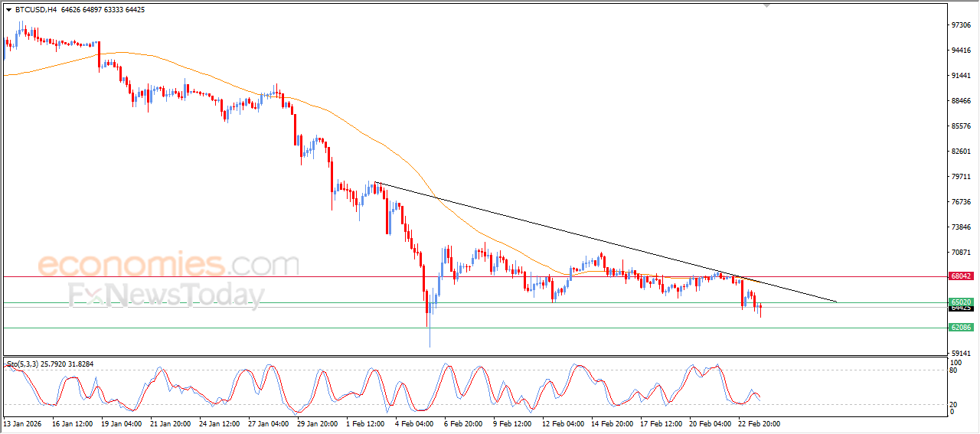Click the 59141 price axis value
Screen dimensions: 980x434
coord(961,353)
